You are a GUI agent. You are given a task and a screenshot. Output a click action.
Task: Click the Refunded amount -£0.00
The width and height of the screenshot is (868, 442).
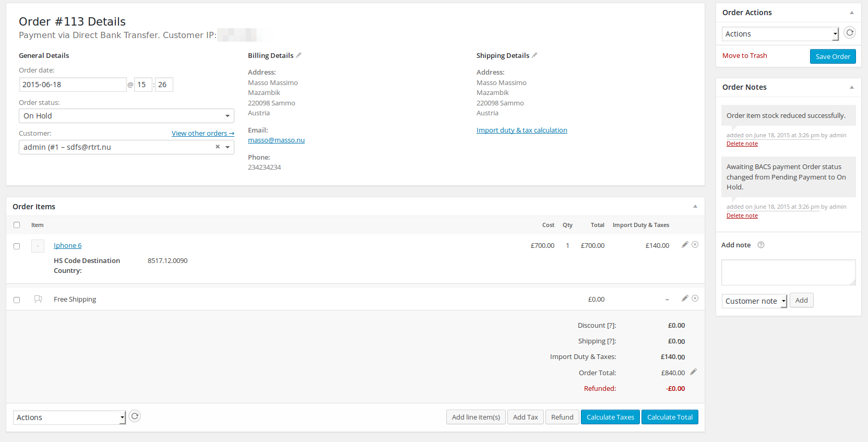(675, 389)
